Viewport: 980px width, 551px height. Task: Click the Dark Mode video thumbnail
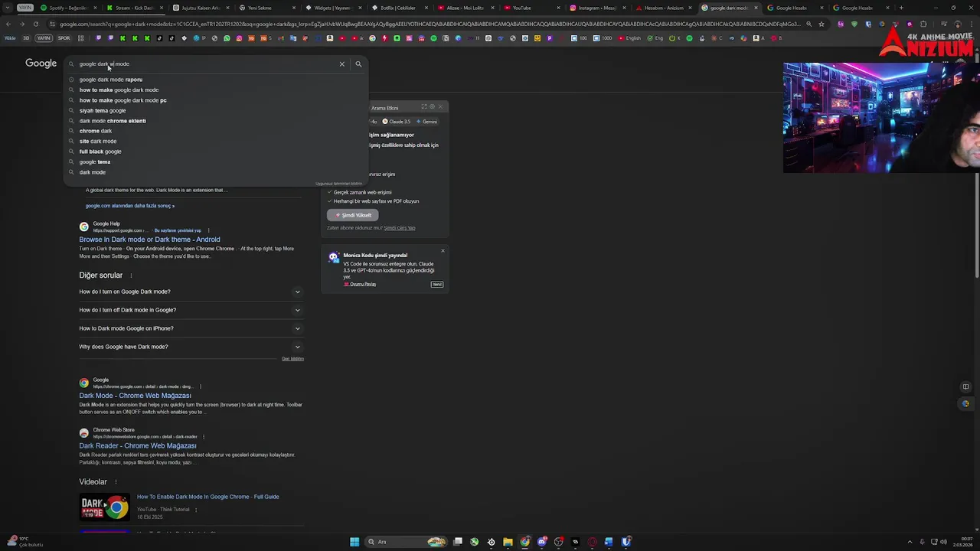pos(105,508)
